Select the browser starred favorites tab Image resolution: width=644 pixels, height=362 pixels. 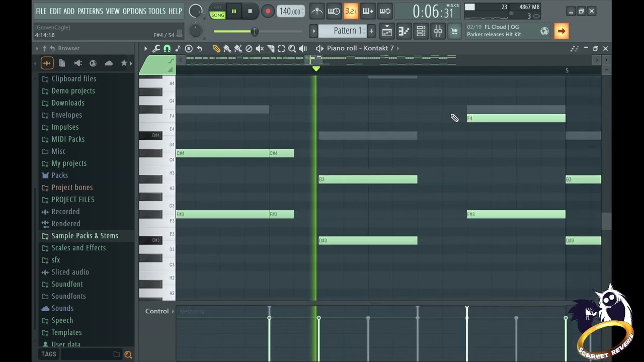tap(124, 63)
